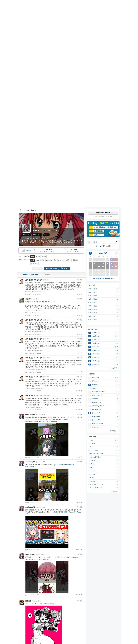Click the 土方 雅之 avatar on the first tweet

[x=22, y=282]
